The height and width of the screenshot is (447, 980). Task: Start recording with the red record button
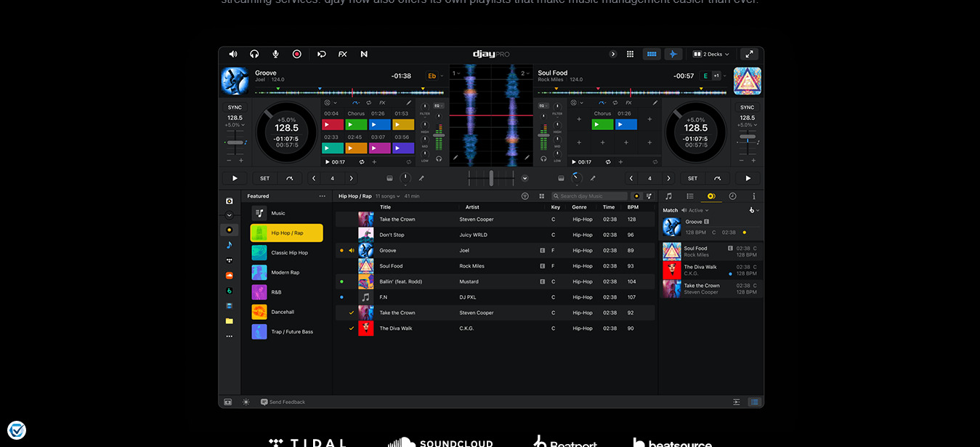click(x=296, y=54)
